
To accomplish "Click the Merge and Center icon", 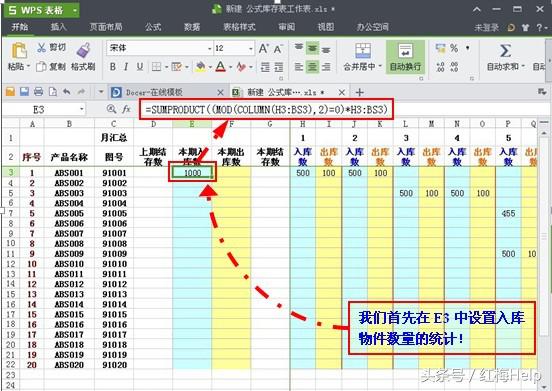I will click(x=363, y=51).
